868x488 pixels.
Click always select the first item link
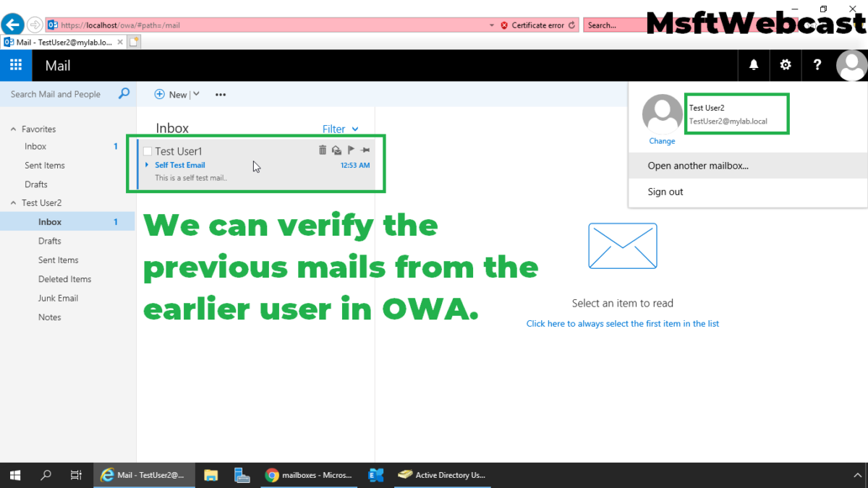pos(622,323)
